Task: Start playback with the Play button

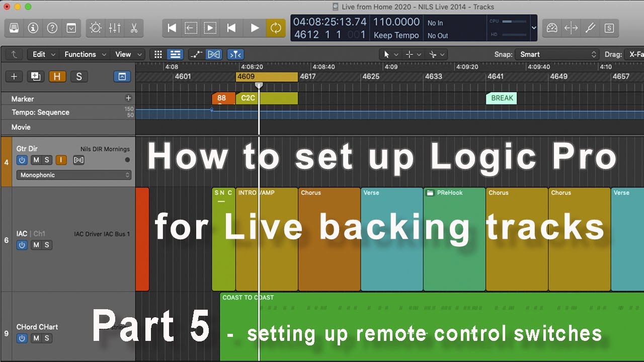Action: 255,28
